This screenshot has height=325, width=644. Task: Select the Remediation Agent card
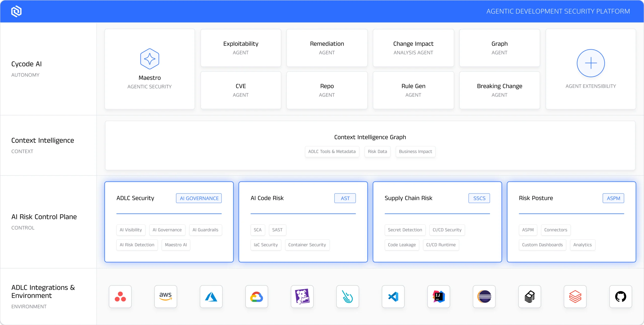(327, 48)
